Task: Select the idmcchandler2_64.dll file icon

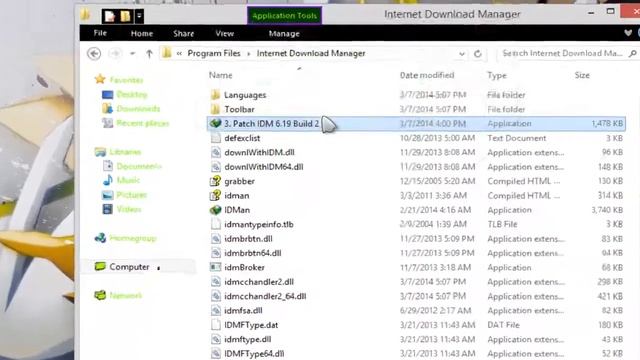Action: point(216,296)
